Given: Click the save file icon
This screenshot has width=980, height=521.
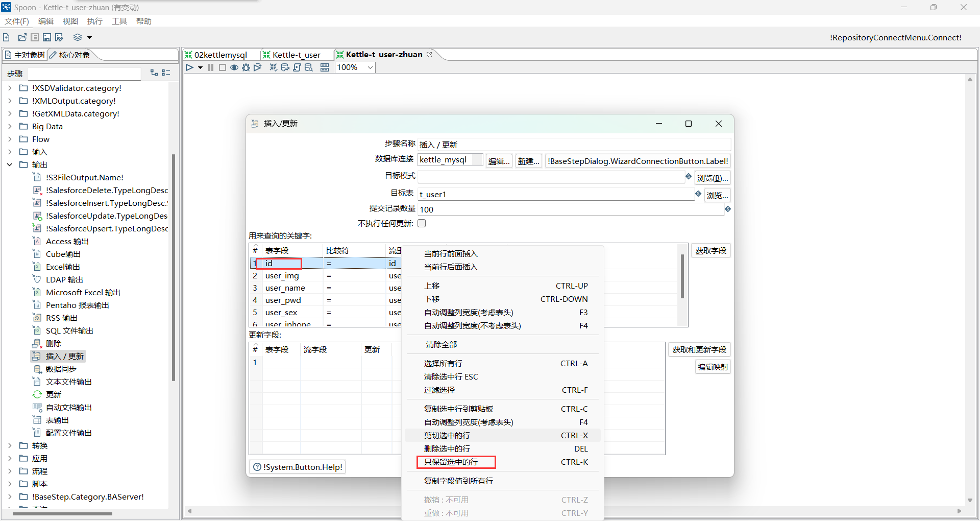Looking at the screenshot, I should [47, 37].
